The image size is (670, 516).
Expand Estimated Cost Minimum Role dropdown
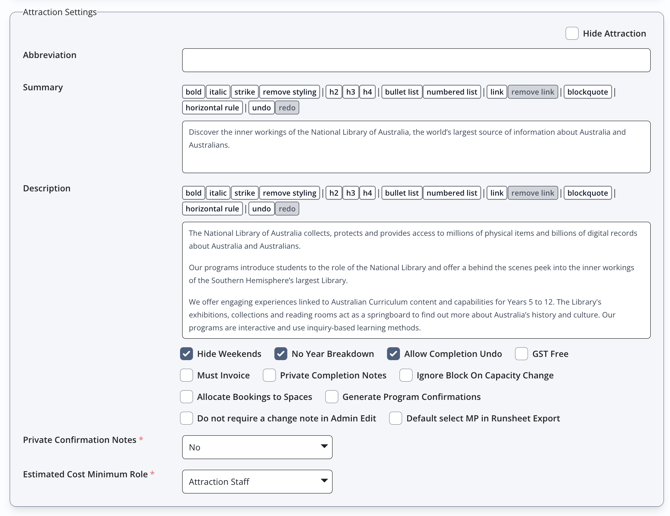tap(257, 481)
